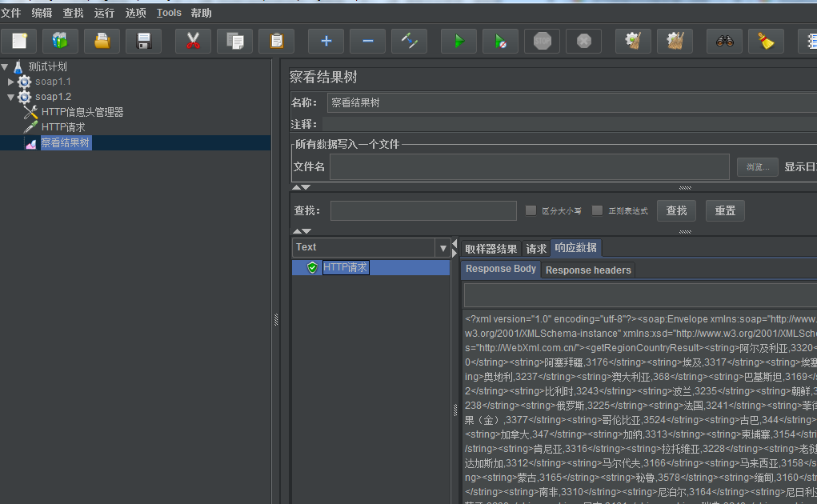Click the binoculars Search icon
817x504 pixels.
[x=724, y=41]
